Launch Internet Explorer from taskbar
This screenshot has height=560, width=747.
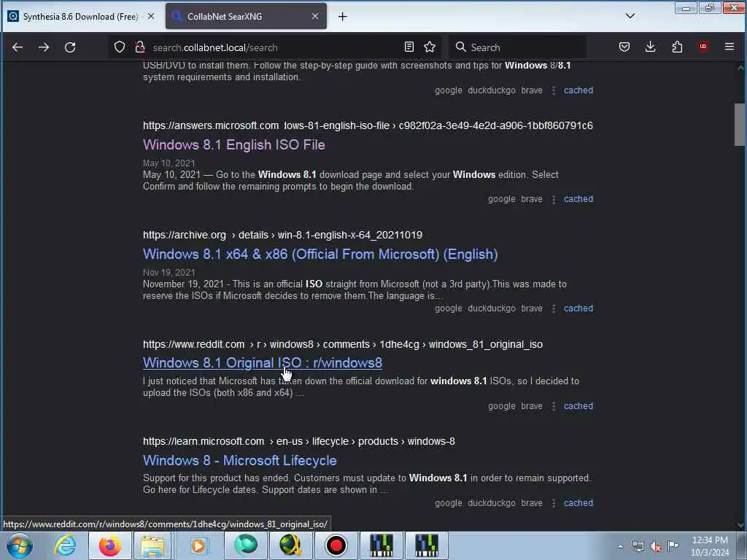[65, 545]
